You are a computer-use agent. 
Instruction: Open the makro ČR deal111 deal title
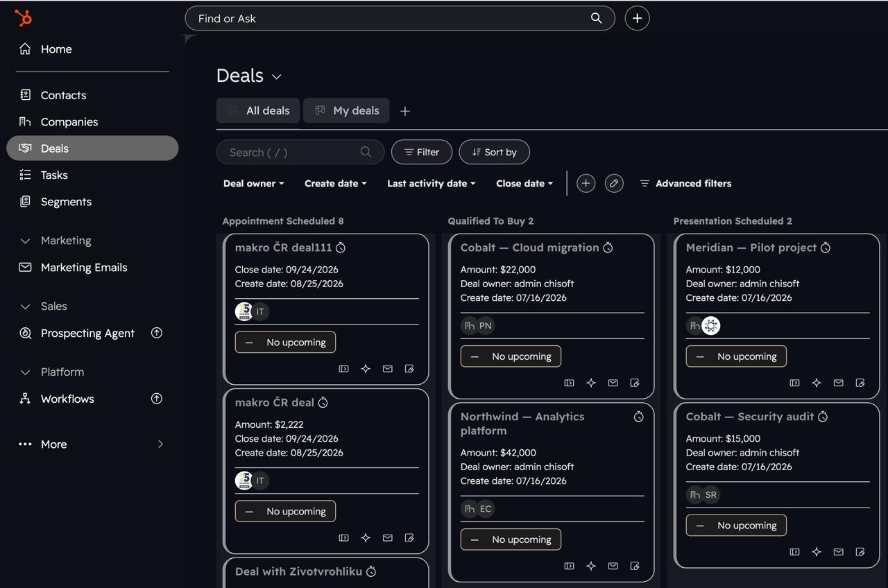pyautogui.click(x=283, y=248)
